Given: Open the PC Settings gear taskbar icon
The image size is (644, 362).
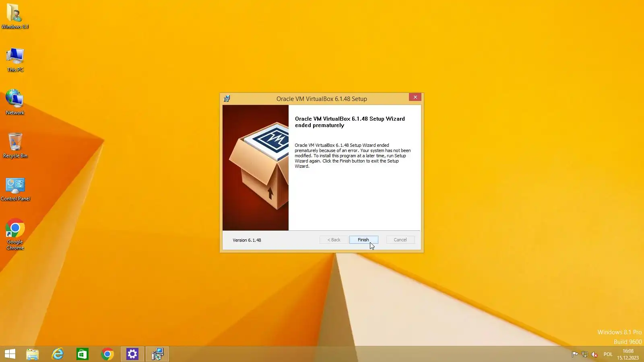Looking at the screenshot, I should click(132, 354).
